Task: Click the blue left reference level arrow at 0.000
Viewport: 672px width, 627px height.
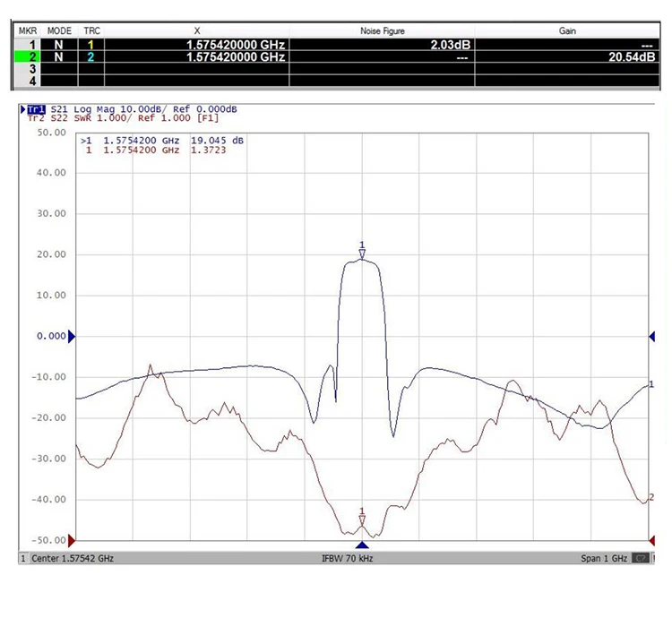Action: coord(72,337)
